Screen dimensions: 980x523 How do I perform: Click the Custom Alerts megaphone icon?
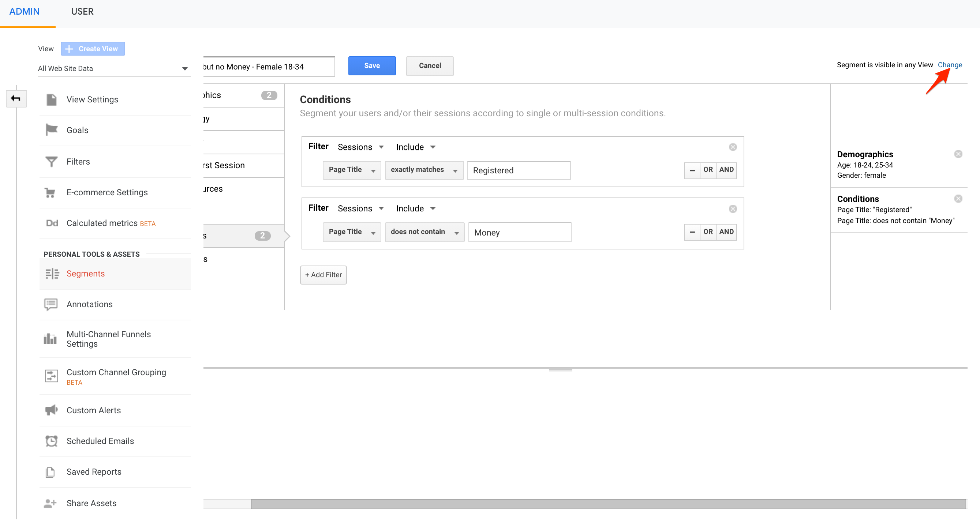click(51, 410)
